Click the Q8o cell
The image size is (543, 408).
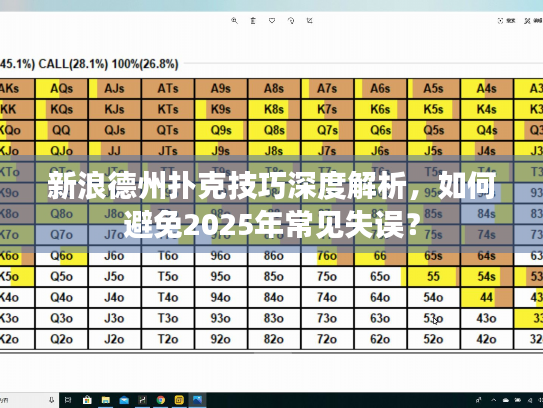click(x=62, y=214)
